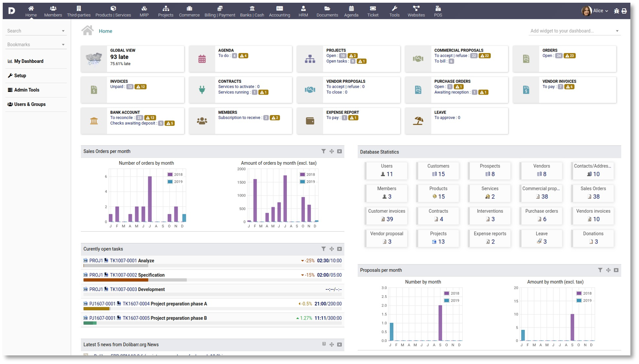Click the Invoices card icon
Viewport: 639px width, 364px height.
94,90
